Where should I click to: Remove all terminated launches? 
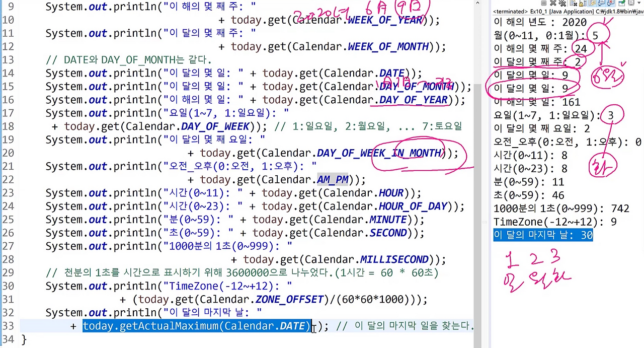point(562,3)
